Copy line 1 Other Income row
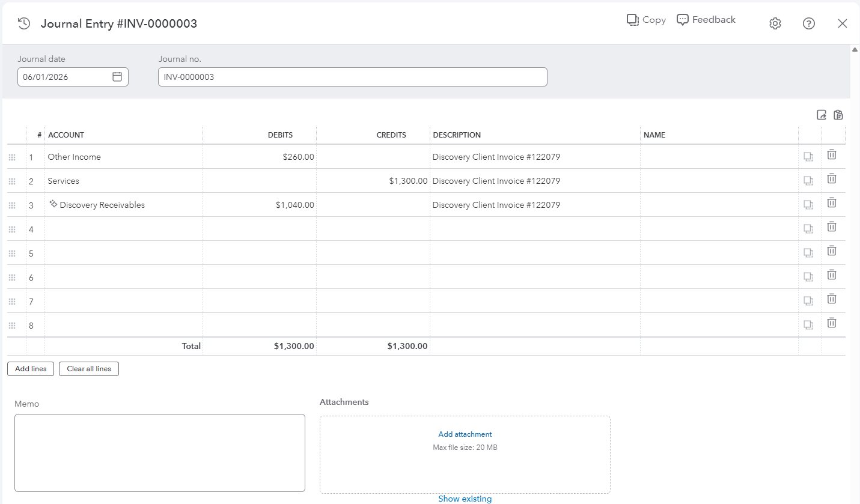 (x=808, y=157)
